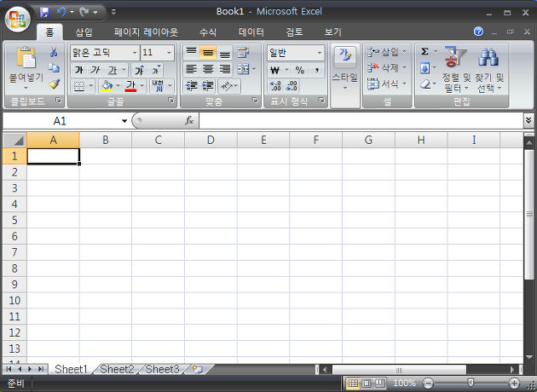Open the font name dropdown 맑은 고딕
537x392 pixels.
coord(135,53)
